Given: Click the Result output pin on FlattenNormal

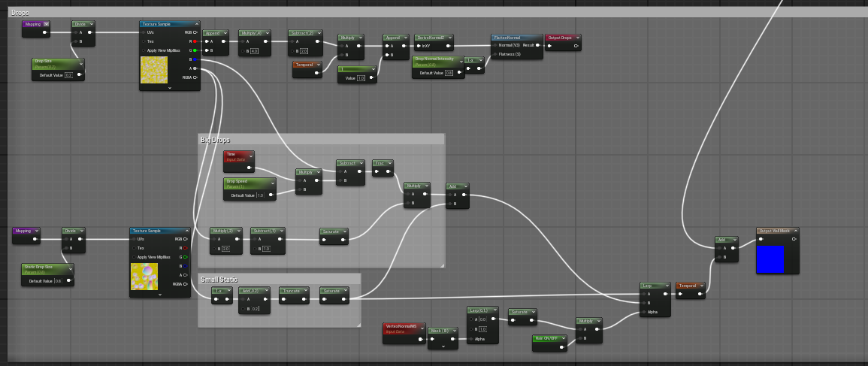Looking at the screenshot, I should pos(539,45).
